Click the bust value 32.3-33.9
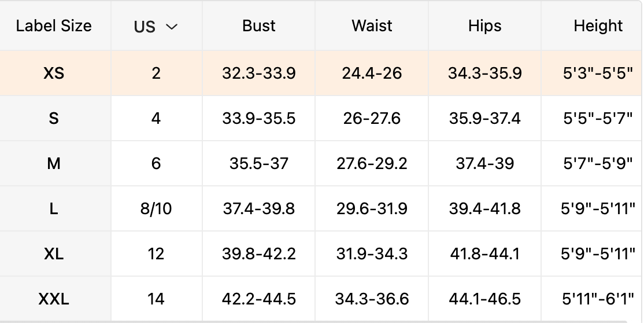Image resolution: width=644 pixels, height=323 pixels. point(259,74)
